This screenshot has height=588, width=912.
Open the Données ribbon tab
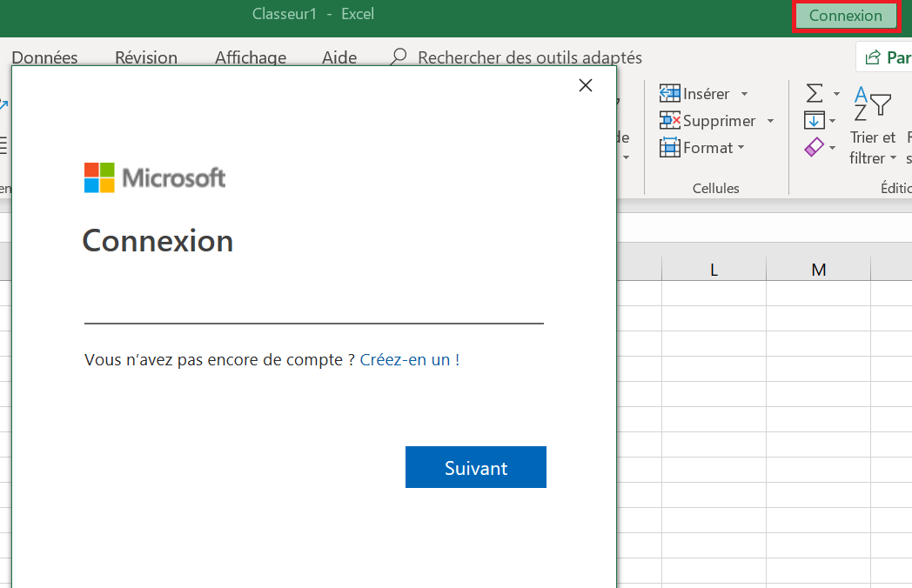pos(44,57)
